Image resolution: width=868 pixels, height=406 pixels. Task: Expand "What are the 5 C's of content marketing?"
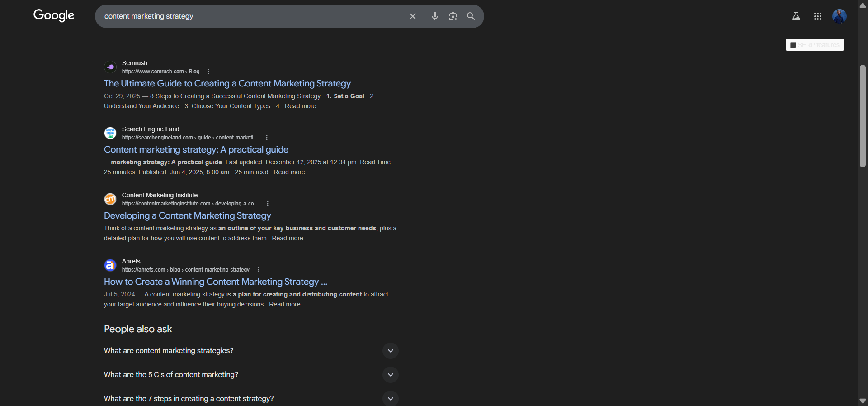click(251, 375)
